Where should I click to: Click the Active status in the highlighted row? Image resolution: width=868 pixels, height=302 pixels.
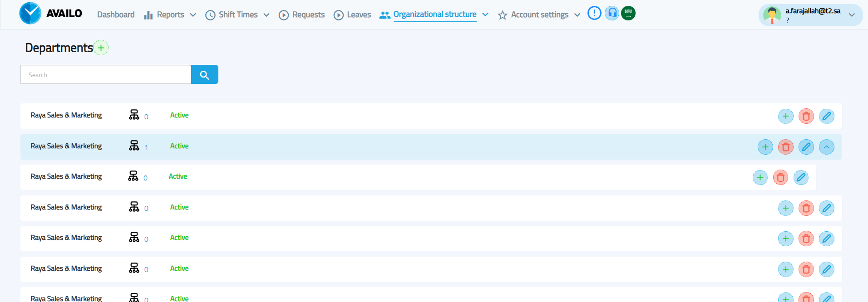click(179, 146)
